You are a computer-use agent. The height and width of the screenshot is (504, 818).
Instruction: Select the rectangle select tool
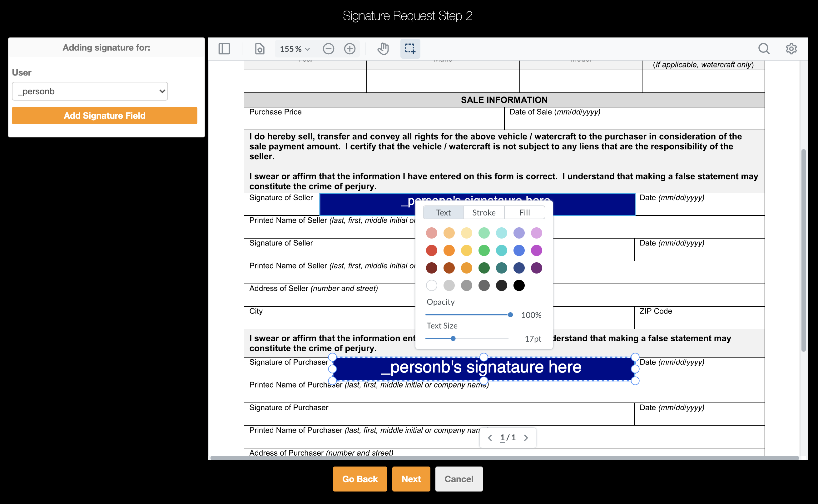(x=410, y=49)
